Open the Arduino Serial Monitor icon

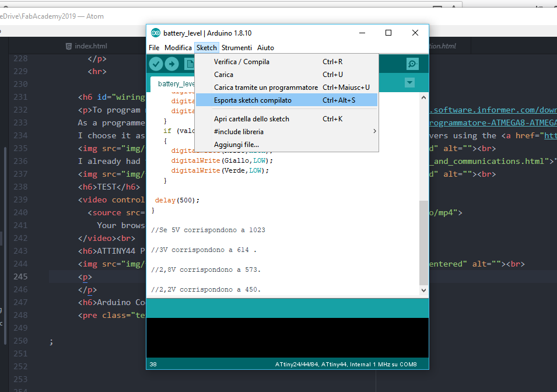pos(412,64)
